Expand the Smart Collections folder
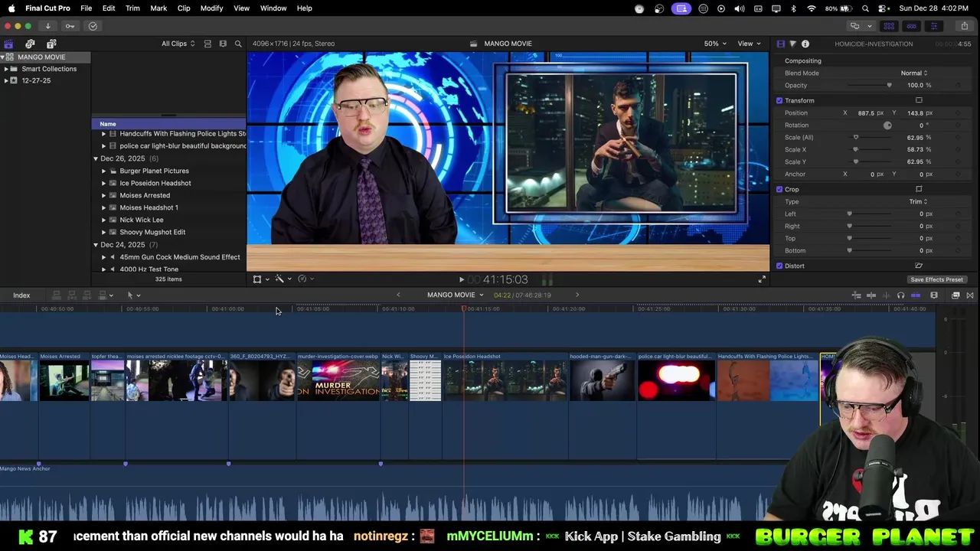The height and width of the screenshot is (551, 980). tap(6, 69)
